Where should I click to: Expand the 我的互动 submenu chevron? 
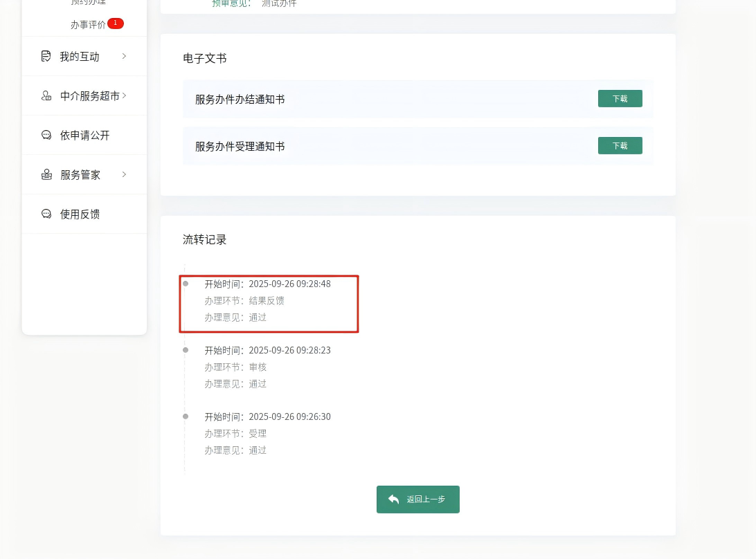pyautogui.click(x=124, y=56)
